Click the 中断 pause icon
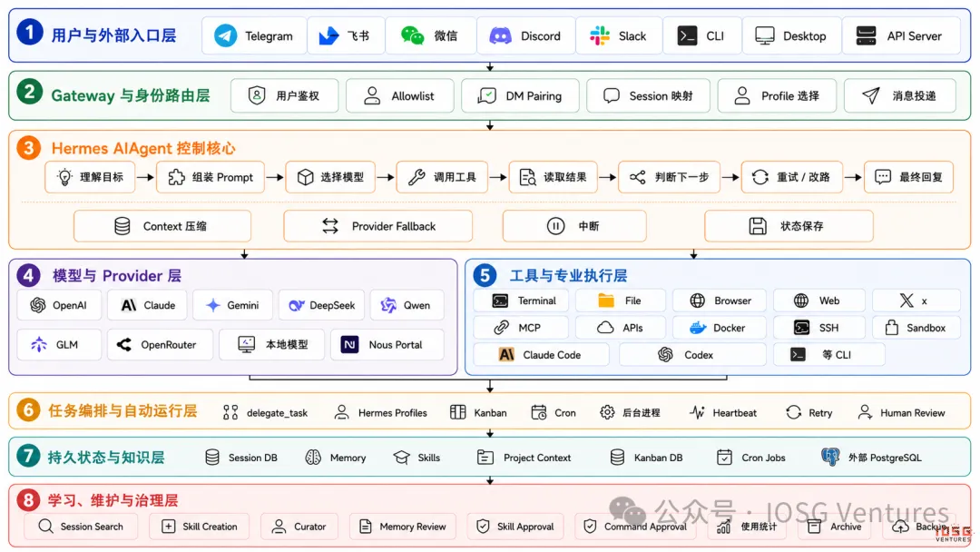Image resolution: width=980 pixels, height=552 pixels. (x=555, y=226)
